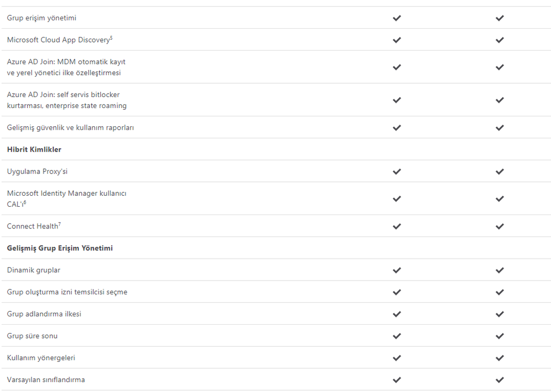The width and height of the screenshot is (551, 392).
Task: Click second checkmark for Microsoft Cloud App Discovery
Action: click(500, 40)
